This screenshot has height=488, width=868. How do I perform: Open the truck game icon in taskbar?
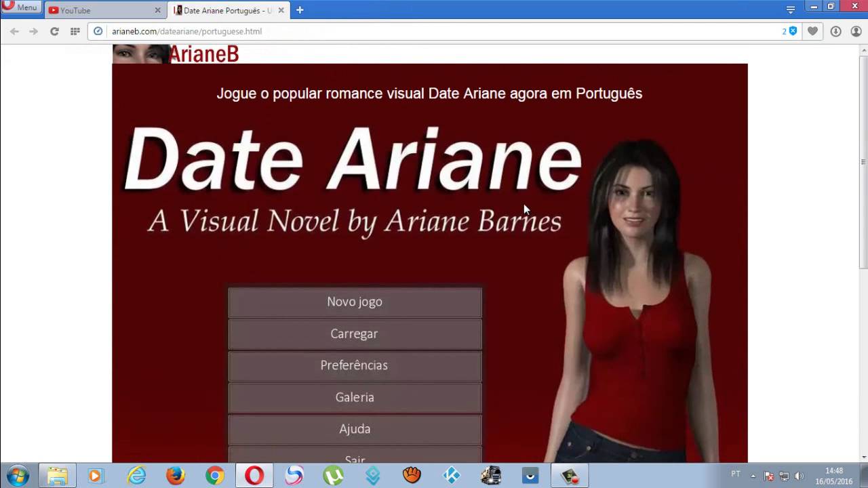490,476
